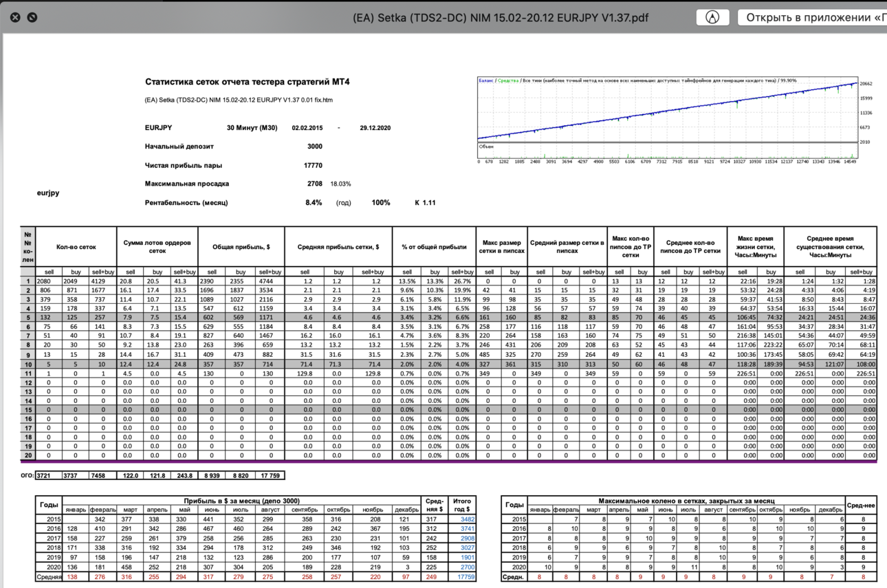Click the 'Начальный депозит' label
Image resolution: width=887 pixels, height=588 pixels.
(x=179, y=146)
